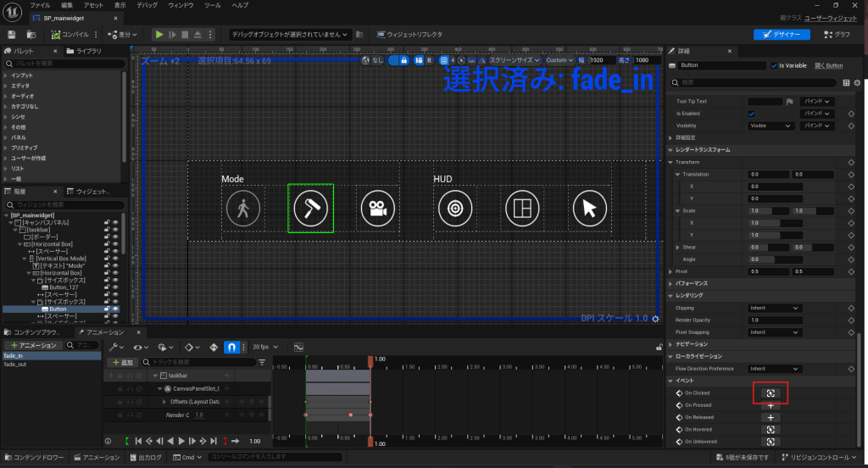
Task: Toggle the Is Enabled checkbox
Action: point(751,113)
